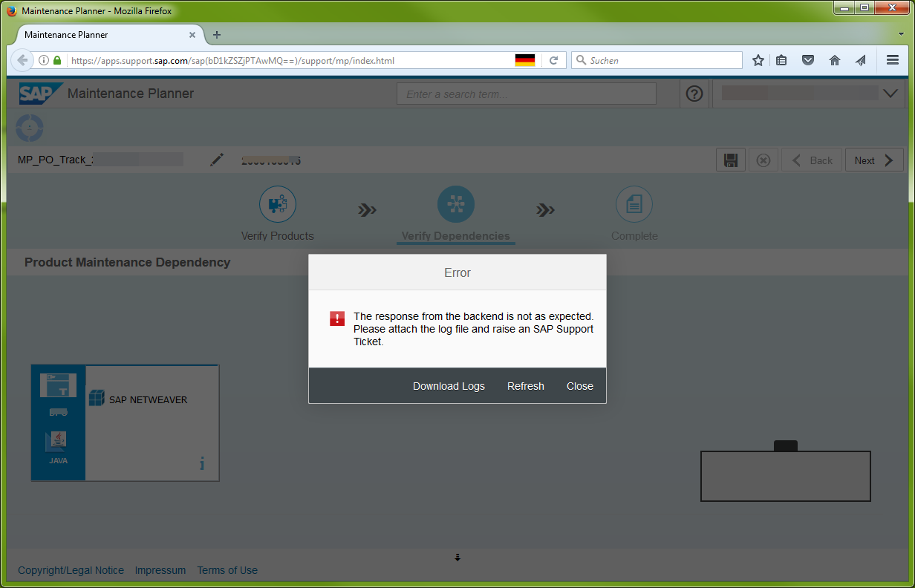915x588 pixels.
Task: Click the SAP logo
Action: point(40,94)
